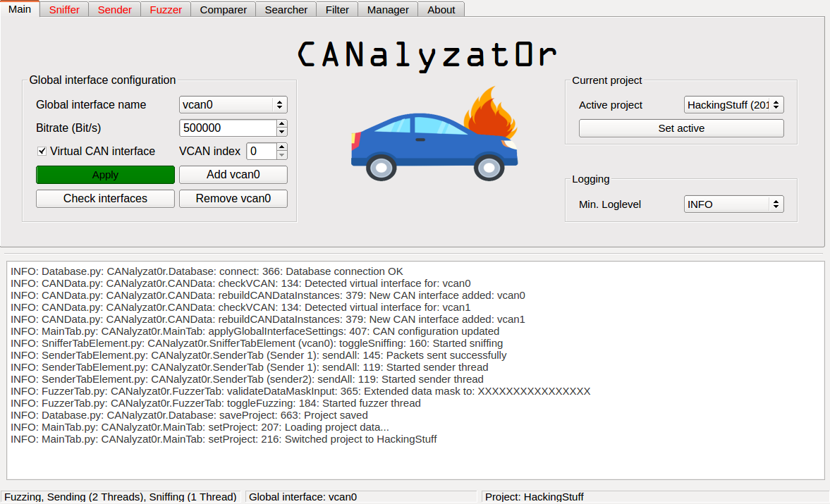Image resolution: width=830 pixels, height=504 pixels.
Task: Select the Main tab
Action: coord(19,9)
